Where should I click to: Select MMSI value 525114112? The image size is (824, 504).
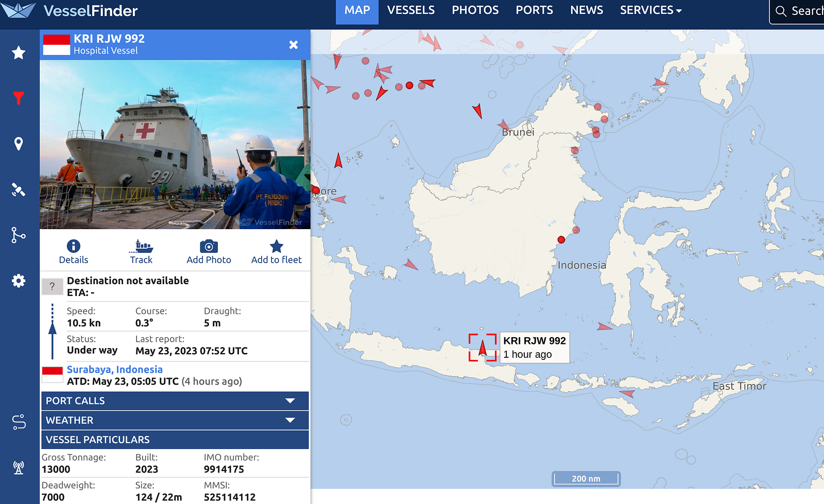(230, 497)
